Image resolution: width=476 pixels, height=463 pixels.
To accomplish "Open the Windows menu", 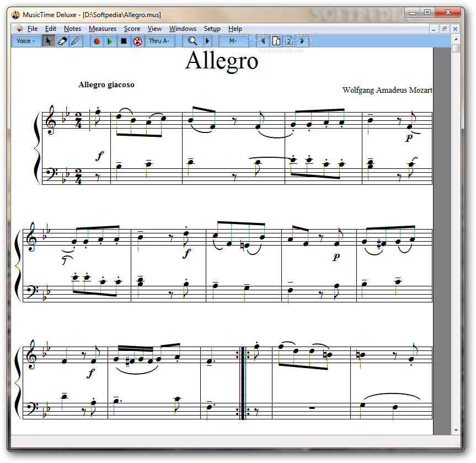I will tap(183, 29).
